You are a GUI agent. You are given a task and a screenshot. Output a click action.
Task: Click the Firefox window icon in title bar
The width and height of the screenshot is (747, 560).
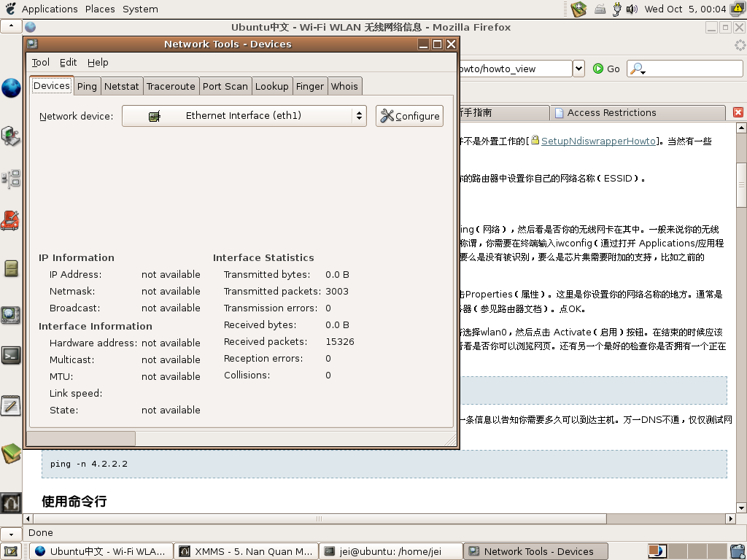click(x=30, y=27)
